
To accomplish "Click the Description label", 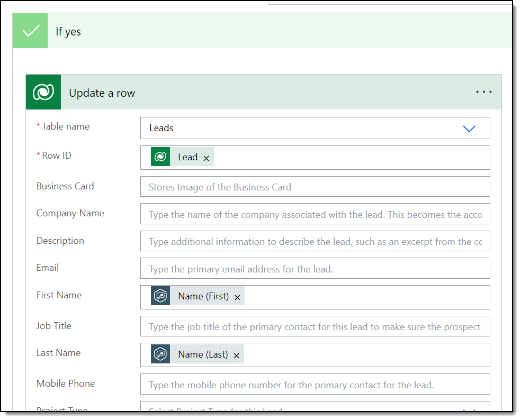I will (x=60, y=241).
